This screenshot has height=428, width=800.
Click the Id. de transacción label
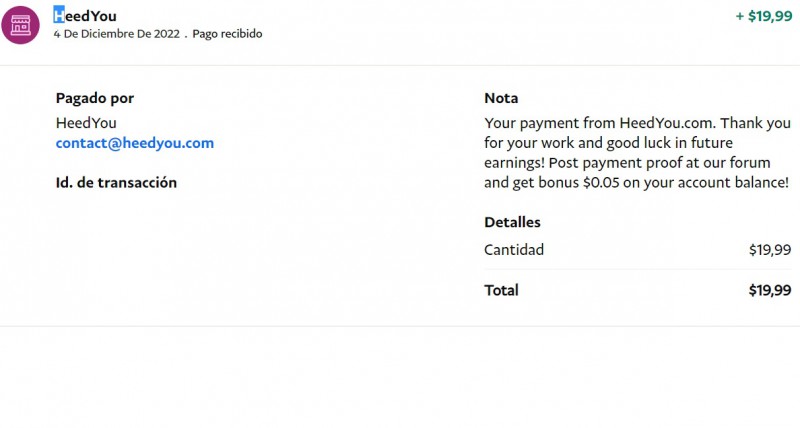[116, 182]
